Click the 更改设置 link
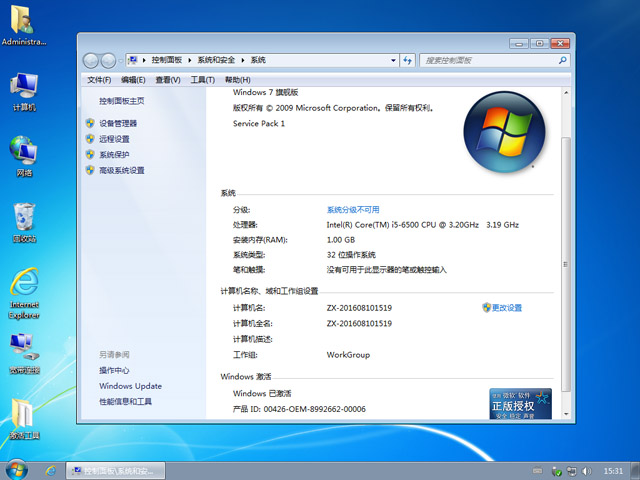 [x=507, y=308]
